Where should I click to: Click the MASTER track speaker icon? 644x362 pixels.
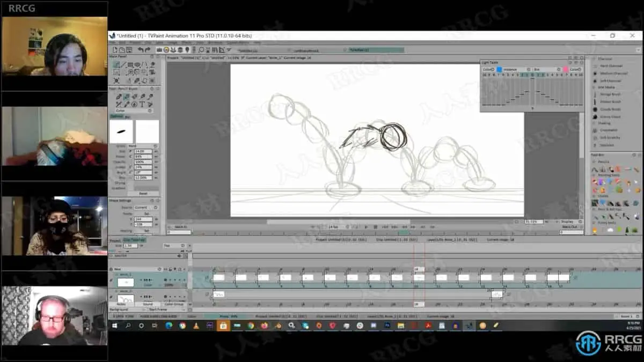tap(179, 256)
